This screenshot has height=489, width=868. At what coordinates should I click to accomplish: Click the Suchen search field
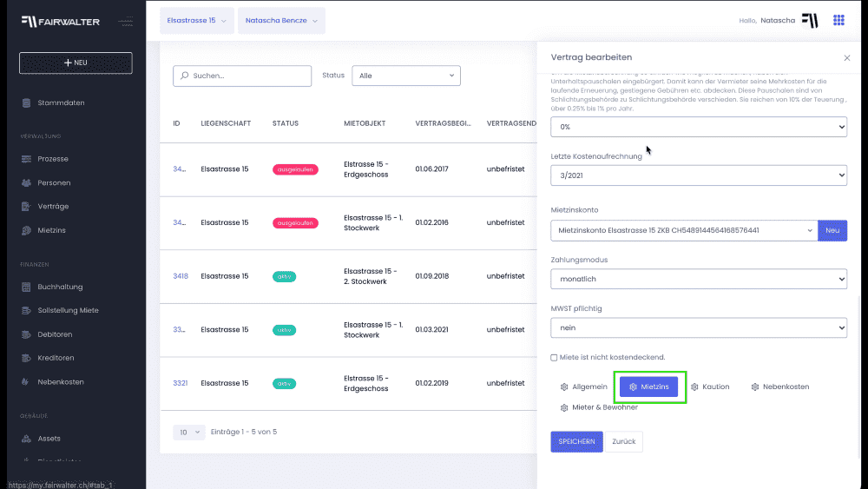tap(242, 76)
